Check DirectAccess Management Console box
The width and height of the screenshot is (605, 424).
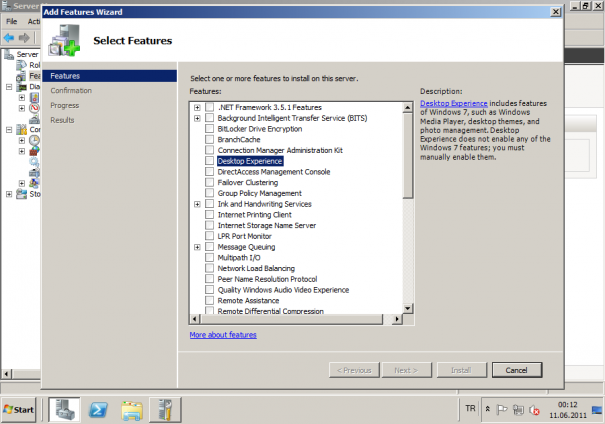click(210, 172)
